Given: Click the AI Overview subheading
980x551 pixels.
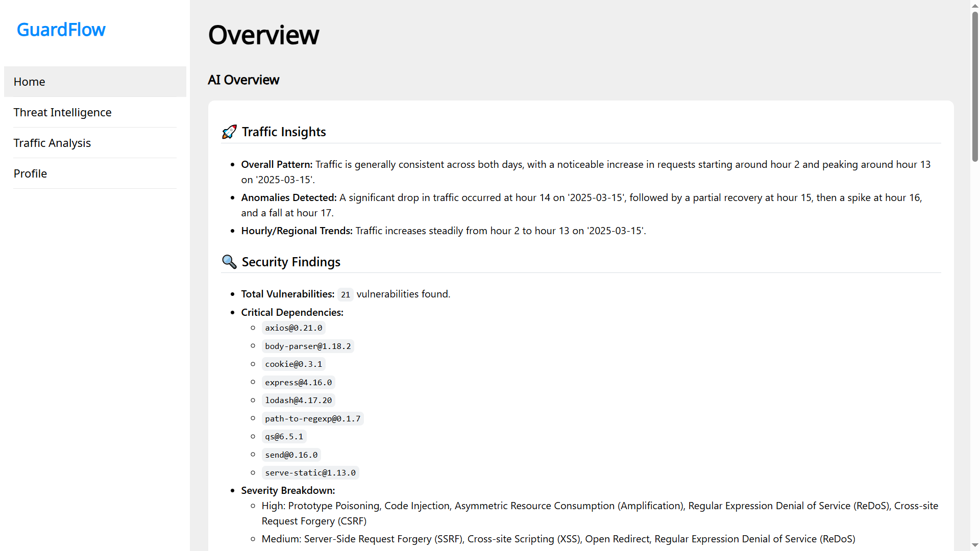Looking at the screenshot, I should pyautogui.click(x=243, y=80).
